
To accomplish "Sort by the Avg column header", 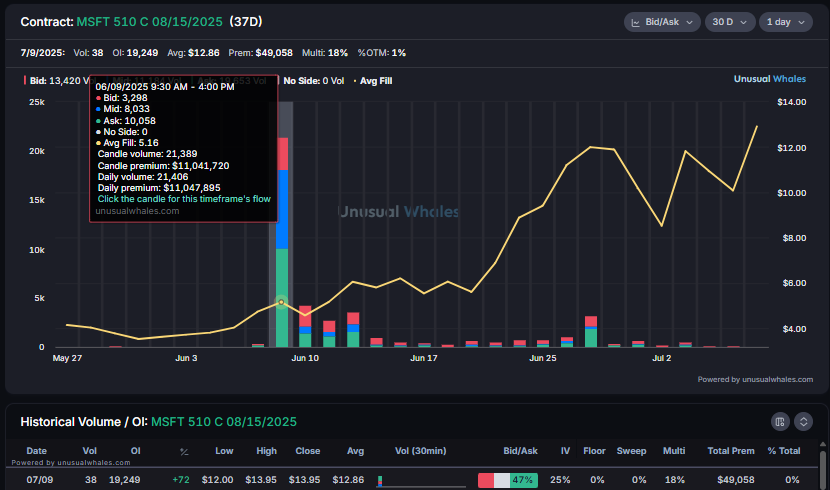I will pyautogui.click(x=355, y=451).
